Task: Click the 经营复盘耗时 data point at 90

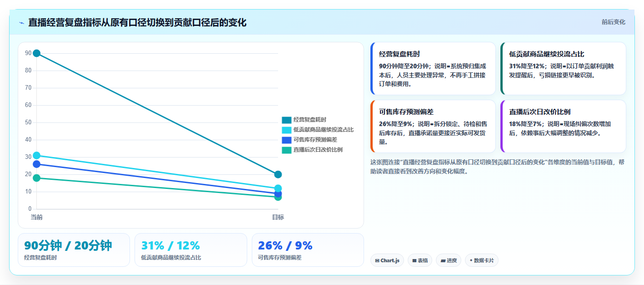Action: [37, 53]
